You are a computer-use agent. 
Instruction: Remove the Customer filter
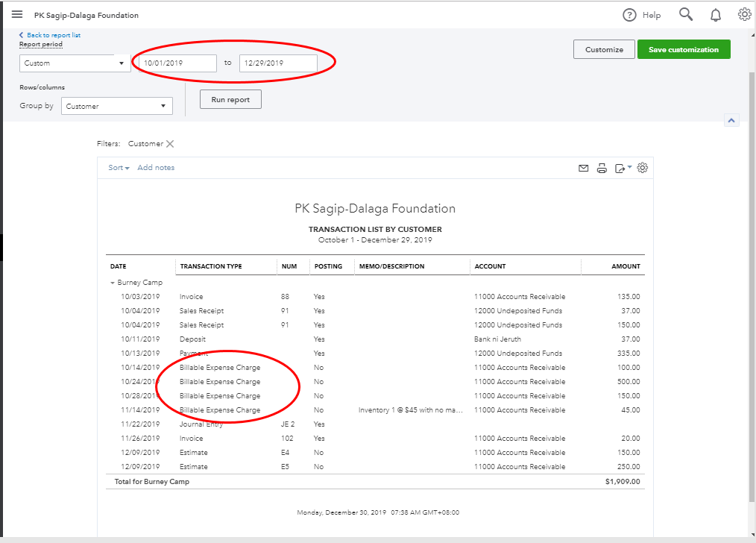coord(170,144)
